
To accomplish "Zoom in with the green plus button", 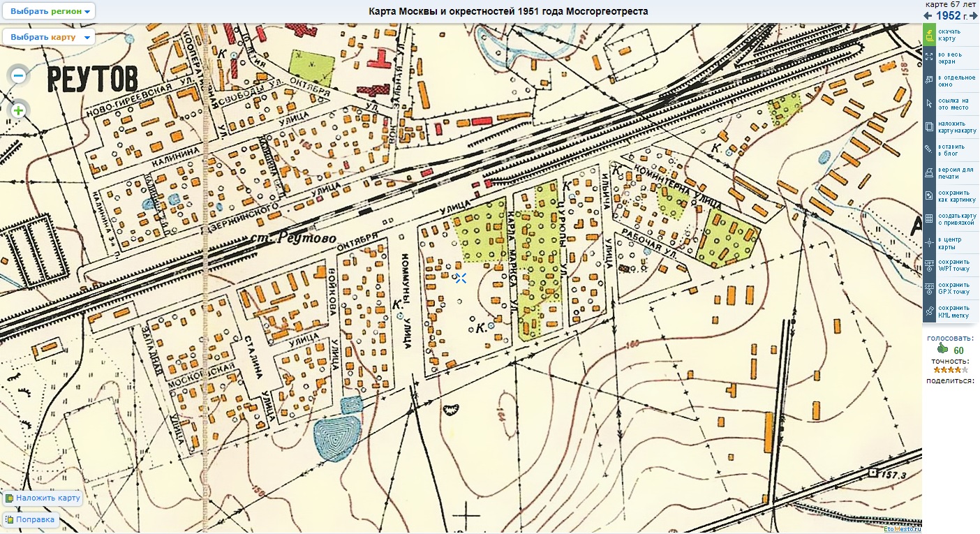I will coord(19,110).
